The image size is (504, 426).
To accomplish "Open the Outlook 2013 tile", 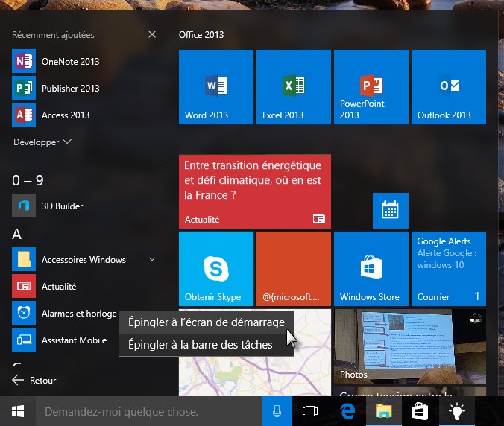I will point(448,87).
